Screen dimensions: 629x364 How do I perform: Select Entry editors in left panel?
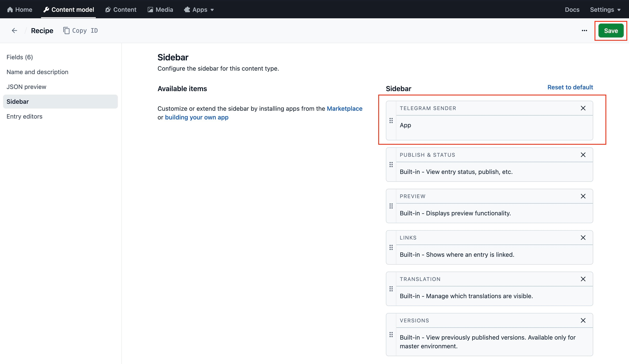24,116
